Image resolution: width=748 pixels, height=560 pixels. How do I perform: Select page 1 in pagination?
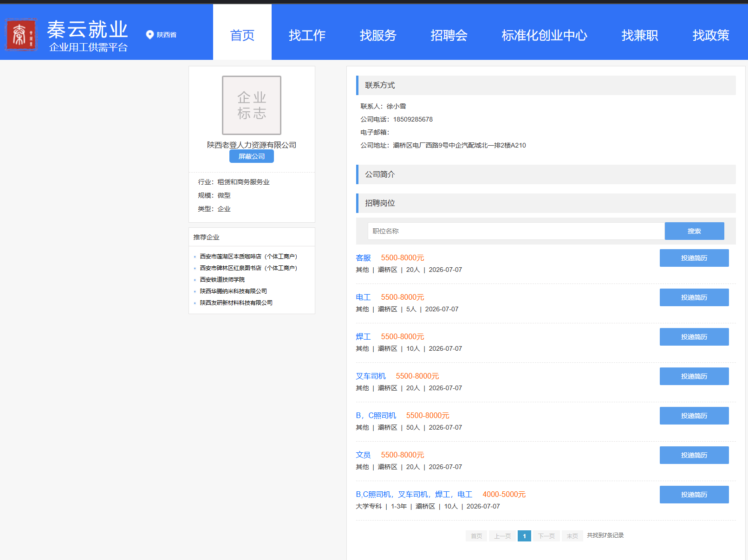coord(524,536)
